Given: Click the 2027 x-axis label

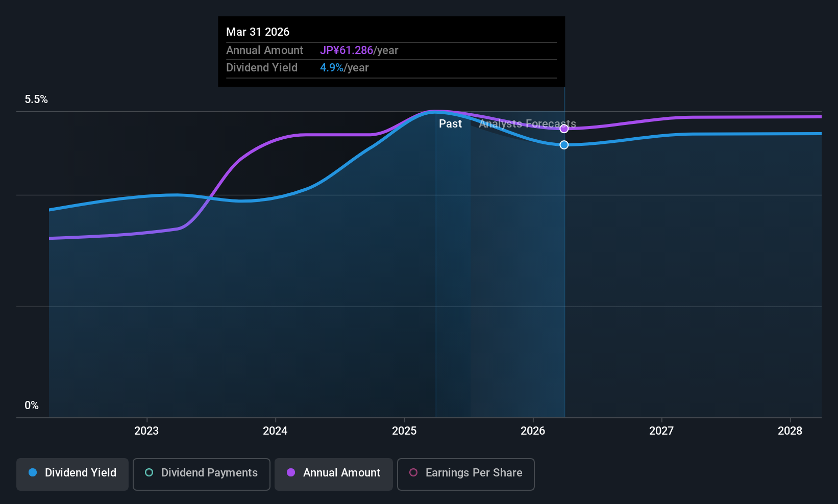Looking at the screenshot, I should [x=661, y=431].
